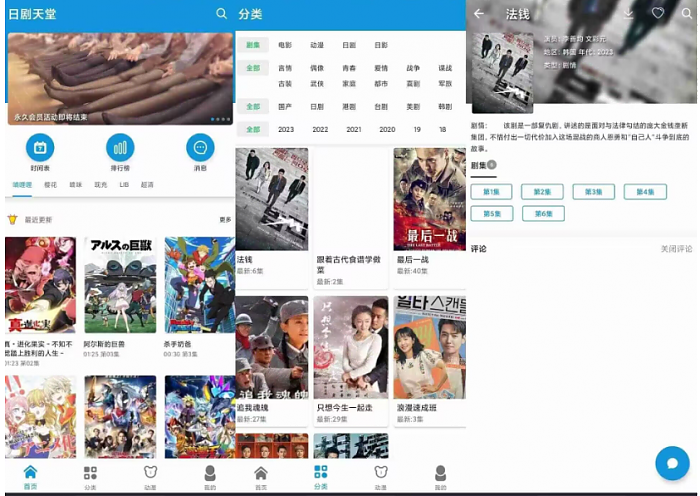This screenshot has height=496, width=700.
Task: Open the 分类 tab in bottom navigation
Action: pos(320,475)
